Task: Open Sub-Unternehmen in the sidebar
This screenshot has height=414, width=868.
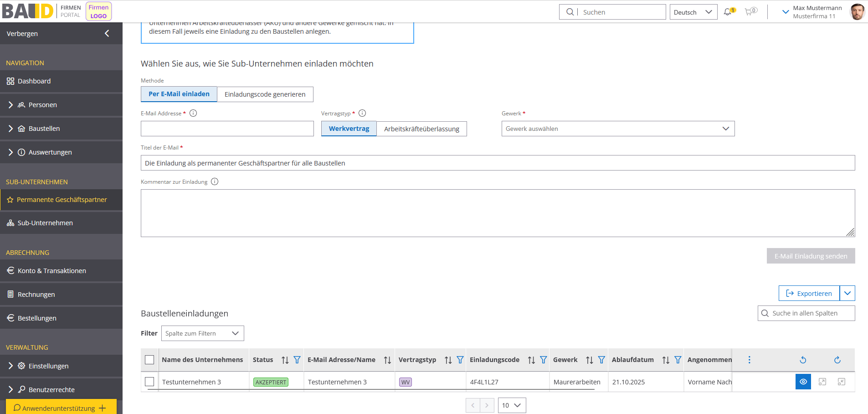Action: (45, 223)
